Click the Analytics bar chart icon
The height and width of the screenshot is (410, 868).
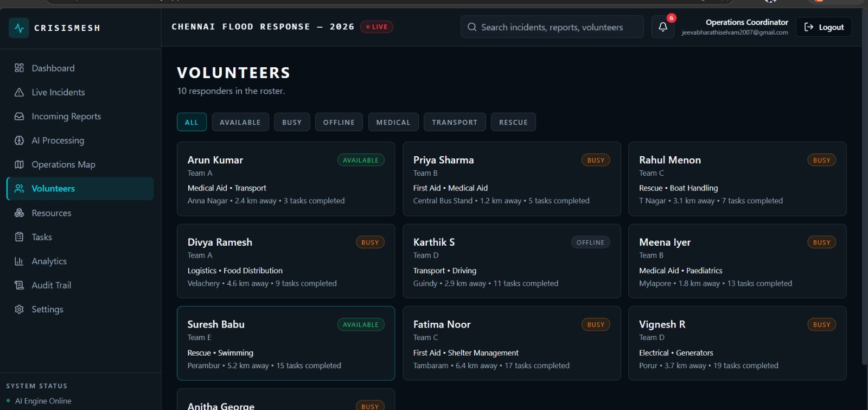click(20, 261)
